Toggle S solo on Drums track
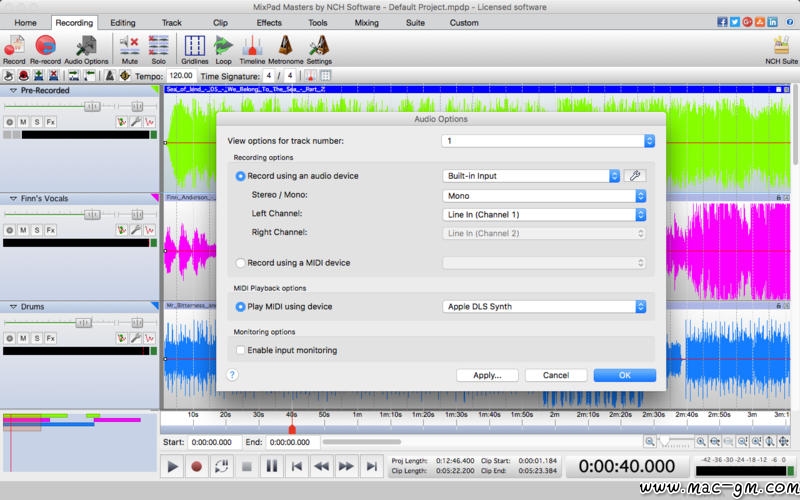The height and width of the screenshot is (500, 800). pos(37,338)
